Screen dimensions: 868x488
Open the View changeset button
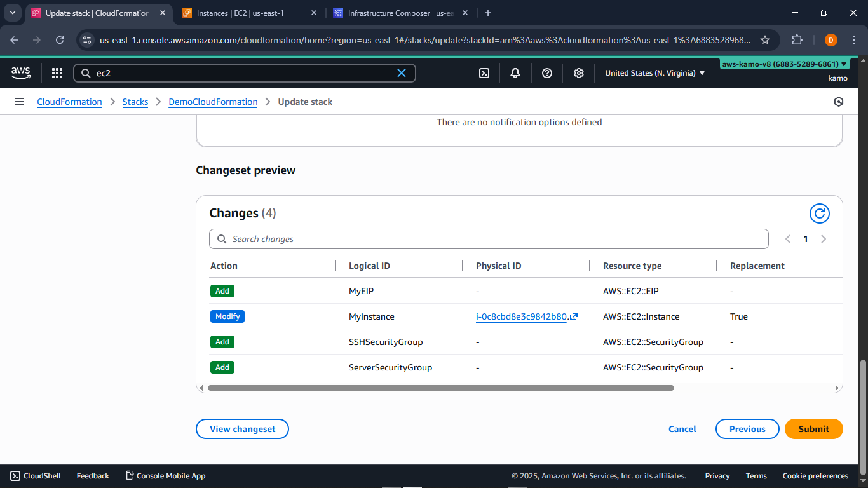pyautogui.click(x=242, y=429)
